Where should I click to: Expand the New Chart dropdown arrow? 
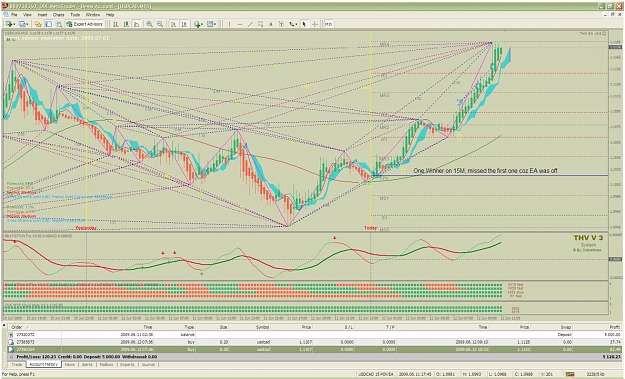click(x=14, y=25)
